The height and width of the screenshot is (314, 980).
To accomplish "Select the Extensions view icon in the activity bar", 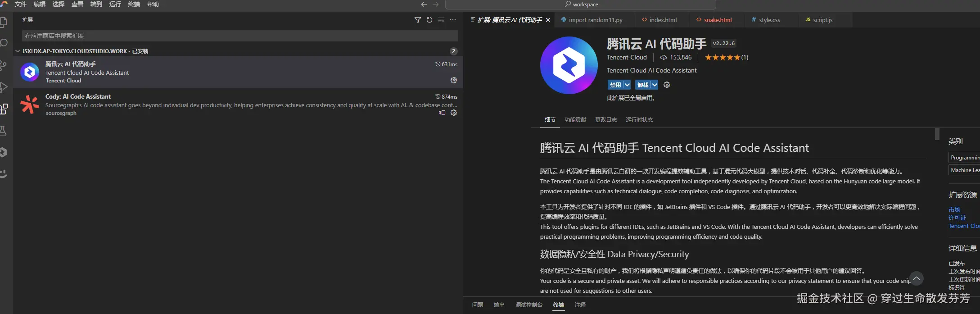I will tap(4, 109).
